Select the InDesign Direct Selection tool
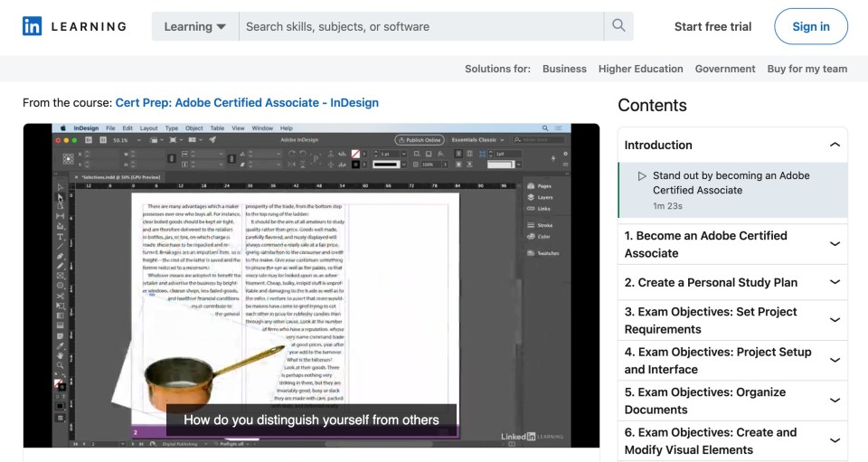 (61, 197)
